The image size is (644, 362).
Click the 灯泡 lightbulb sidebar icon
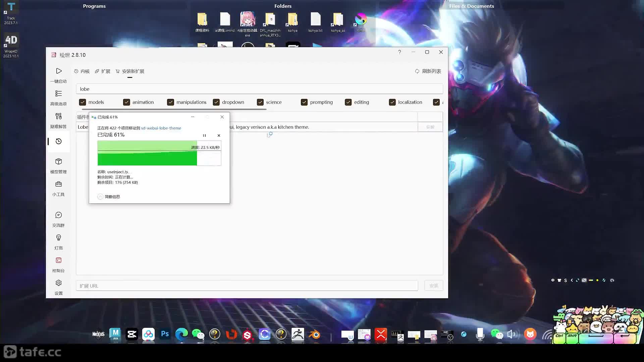pyautogui.click(x=58, y=242)
